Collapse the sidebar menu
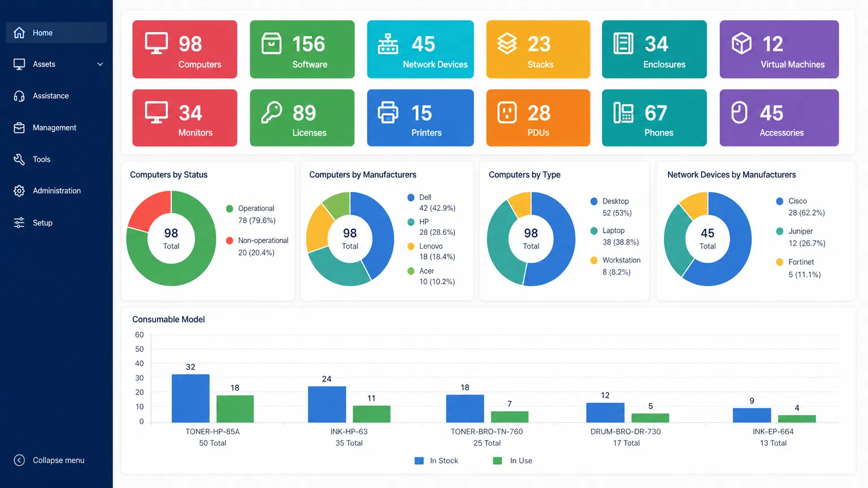868x488 pixels. point(50,460)
